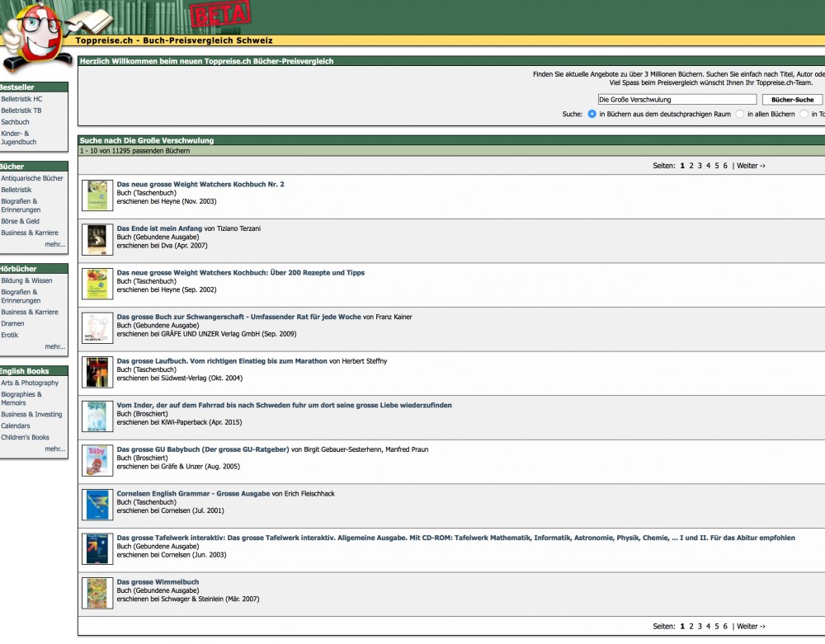
Task: Click the Das grosse Wimmelbuch cover image
Action: coord(97,593)
